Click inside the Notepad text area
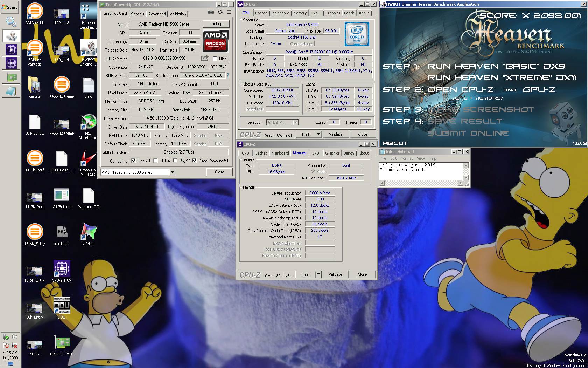This screenshot has width=588, height=368. (421, 171)
